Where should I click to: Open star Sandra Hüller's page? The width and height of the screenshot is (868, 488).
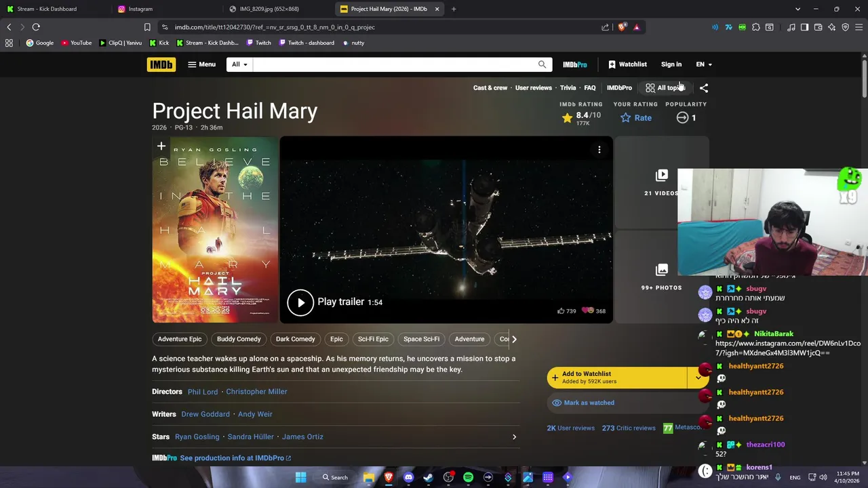(250, 437)
